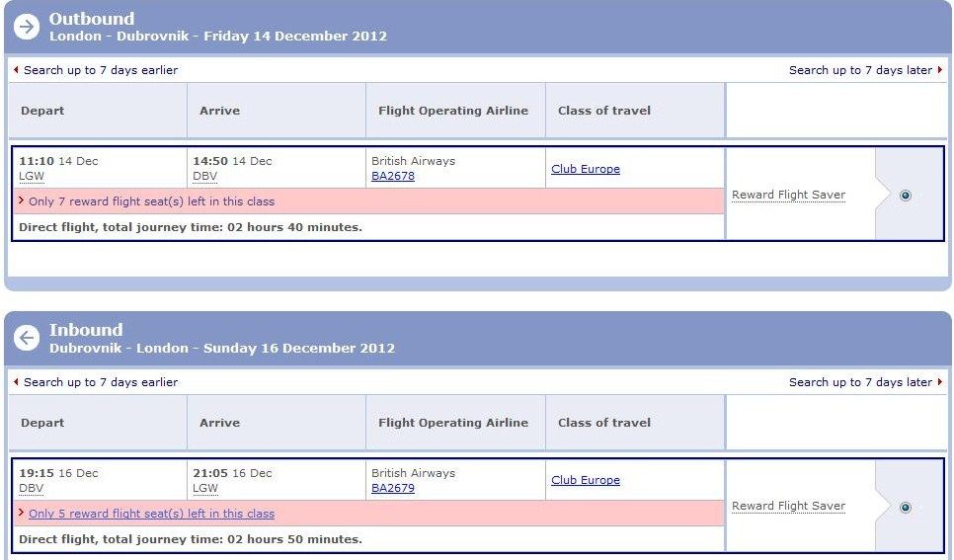Click the LGW departure airport code in outbound

[x=32, y=176]
